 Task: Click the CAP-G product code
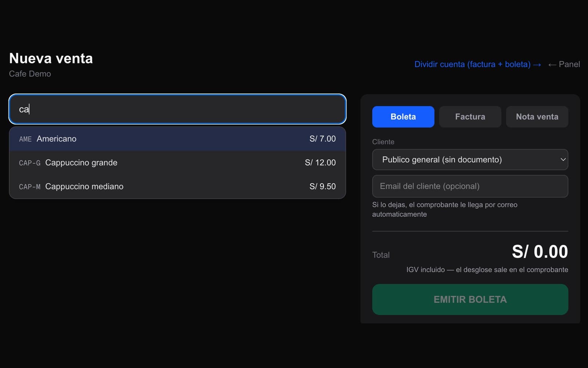coord(30,163)
